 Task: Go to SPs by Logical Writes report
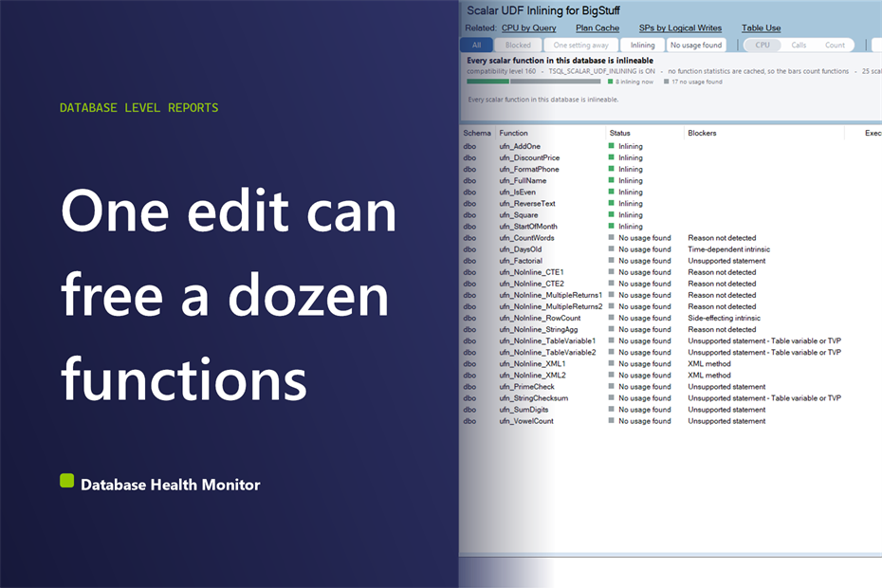[680, 28]
